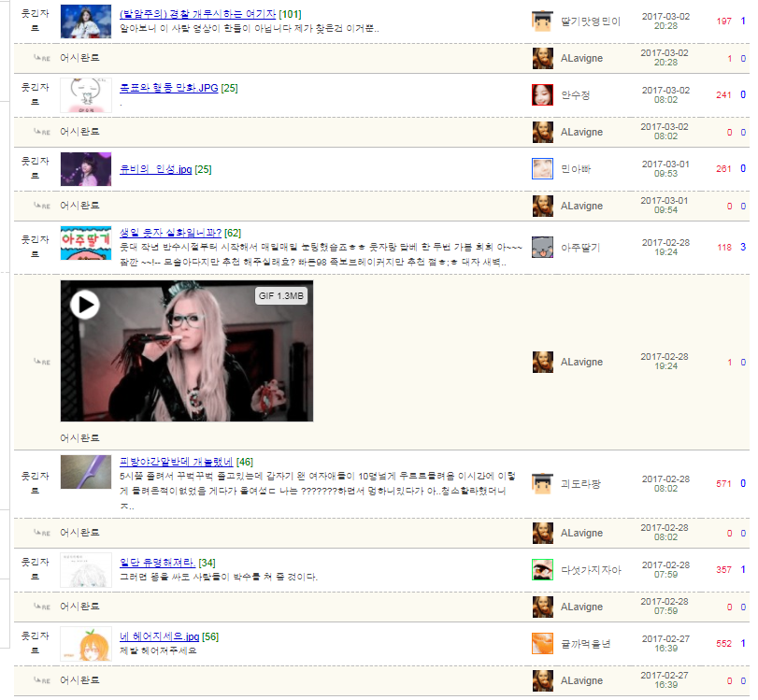Click the RE reply arrow under the [46] post

pyautogui.click(x=42, y=533)
